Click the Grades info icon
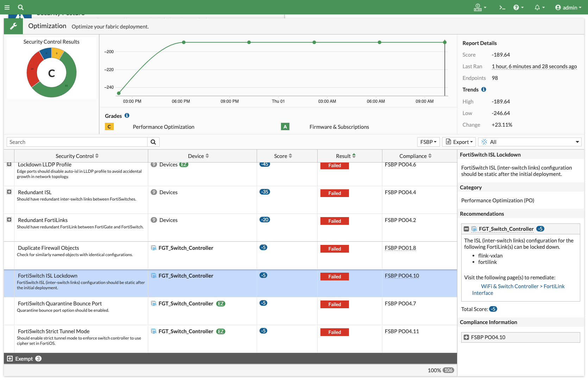The height and width of the screenshot is (380, 588). pyautogui.click(x=127, y=115)
